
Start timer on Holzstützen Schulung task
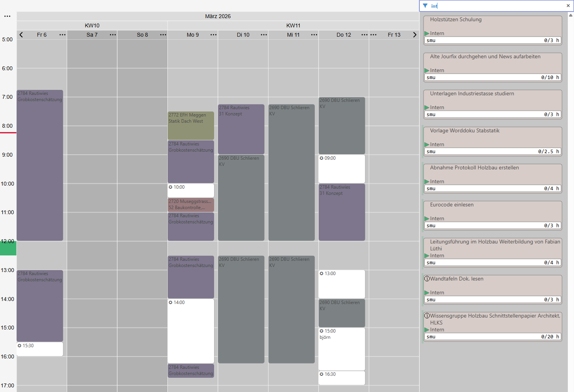tap(427, 34)
